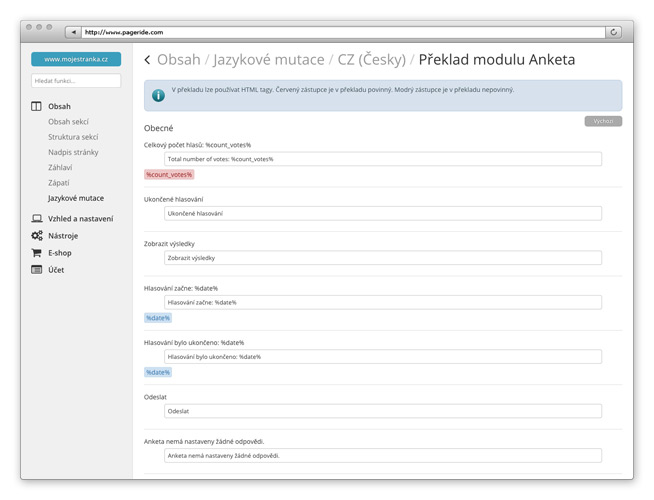Screen dimensions: 654x500
Task: Click the blue %date% tag under Hlasování začne
Action: pyautogui.click(x=158, y=318)
